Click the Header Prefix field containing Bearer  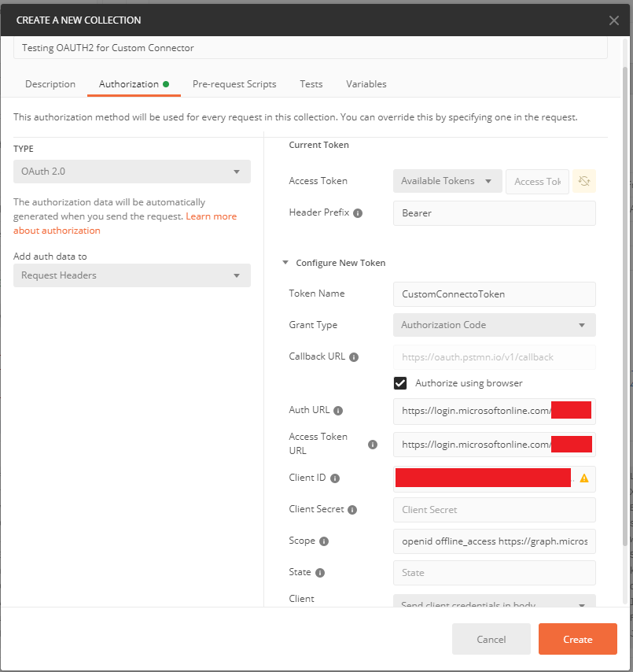tap(495, 213)
